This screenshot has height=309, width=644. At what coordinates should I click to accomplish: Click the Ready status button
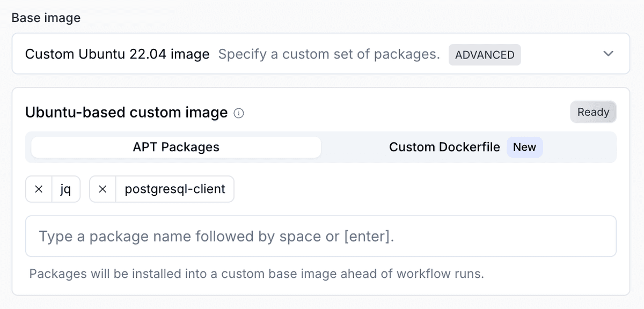tap(593, 112)
